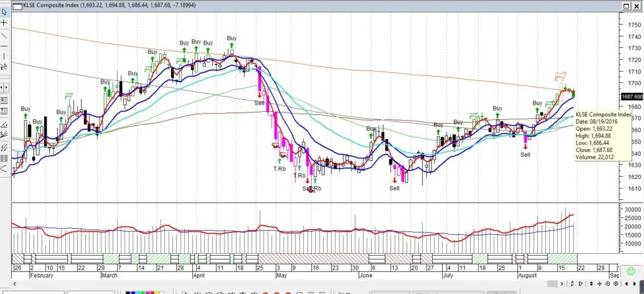Close the KLSE chart window

click(x=636, y=6)
